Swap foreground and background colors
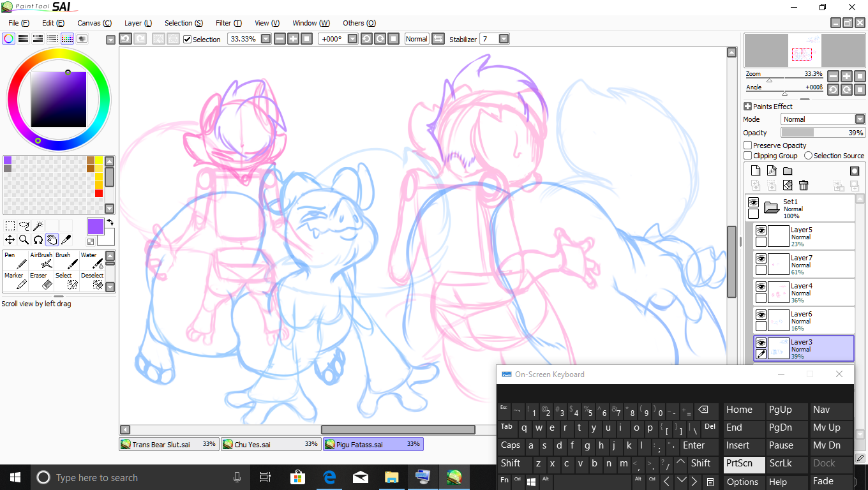The image size is (868, 490). tap(109, 222)
